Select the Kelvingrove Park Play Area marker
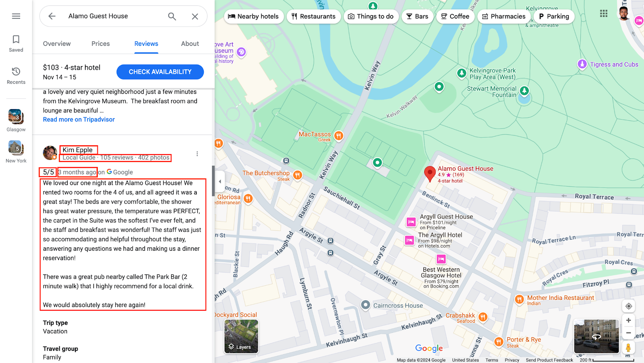Screen dimensions: 644x363 pos(462,73)
